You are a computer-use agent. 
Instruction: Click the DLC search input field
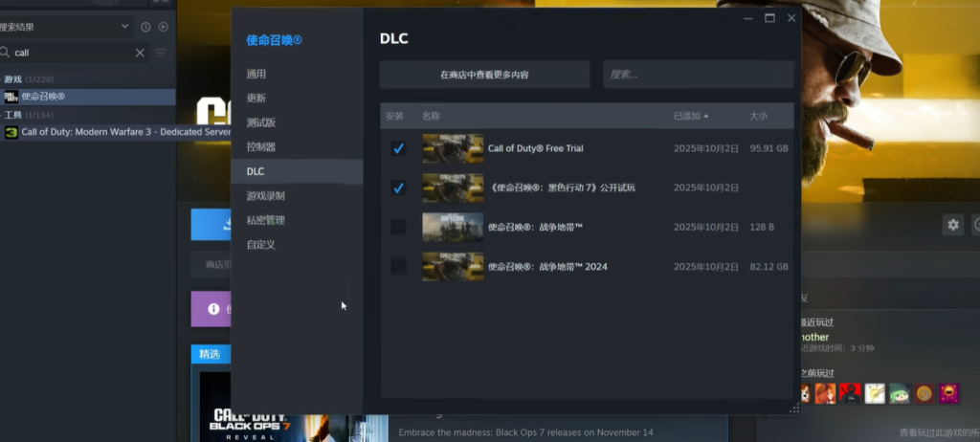[698, 75]
